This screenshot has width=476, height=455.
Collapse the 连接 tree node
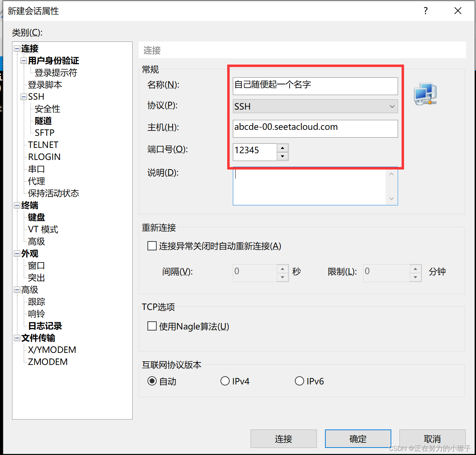click(x=17, y=49)
